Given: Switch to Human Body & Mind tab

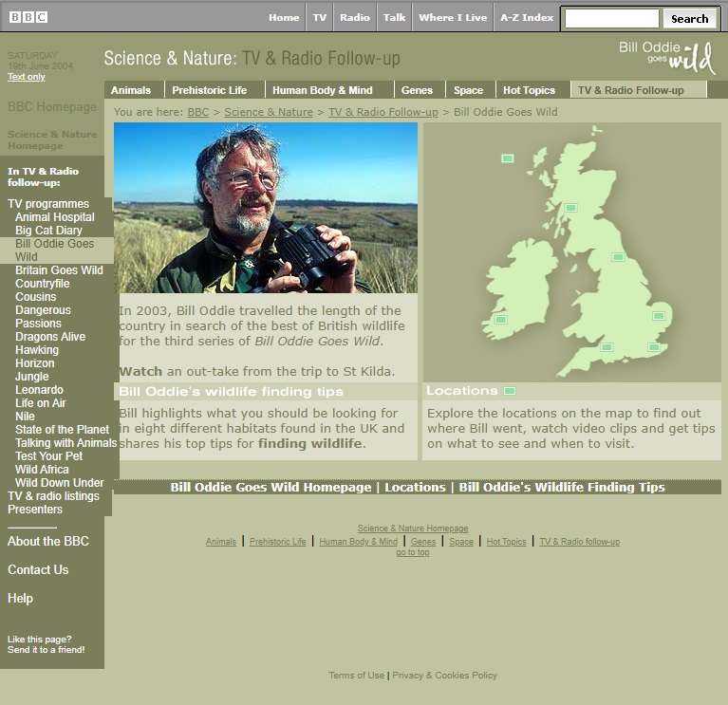Looking at the screenshot, I should 322,90.
